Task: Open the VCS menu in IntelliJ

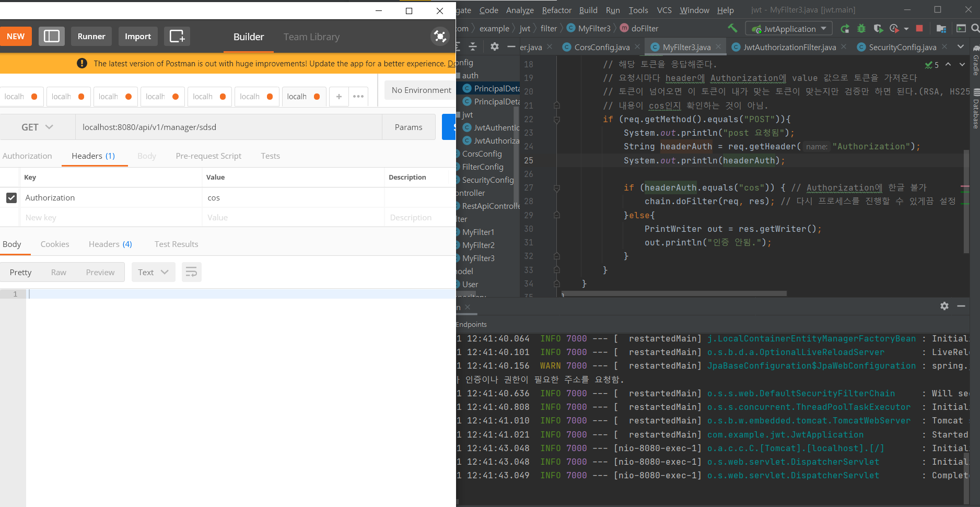Action: pos(664,10)
